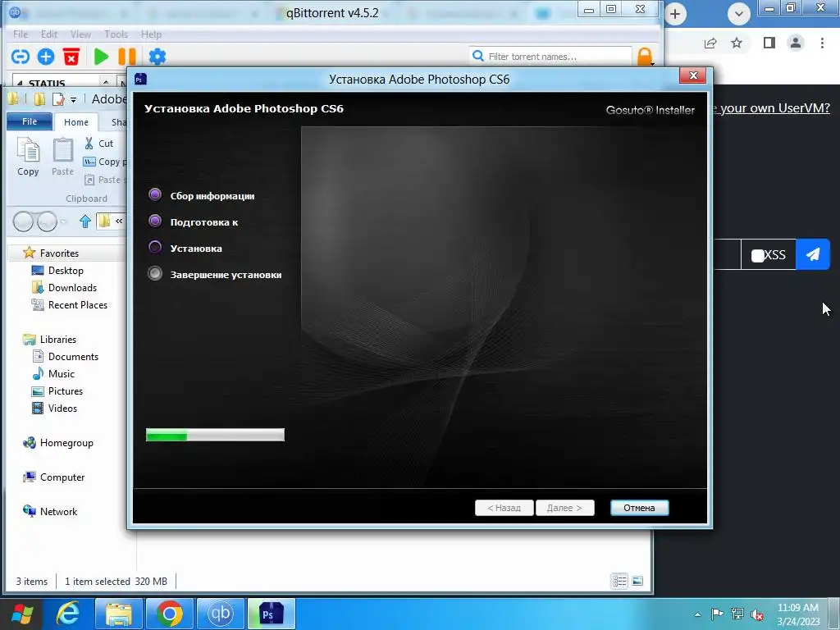Click the Windows Start button
Image resolution: width=840 pixels, height=630 pixels.
[22, 614]
